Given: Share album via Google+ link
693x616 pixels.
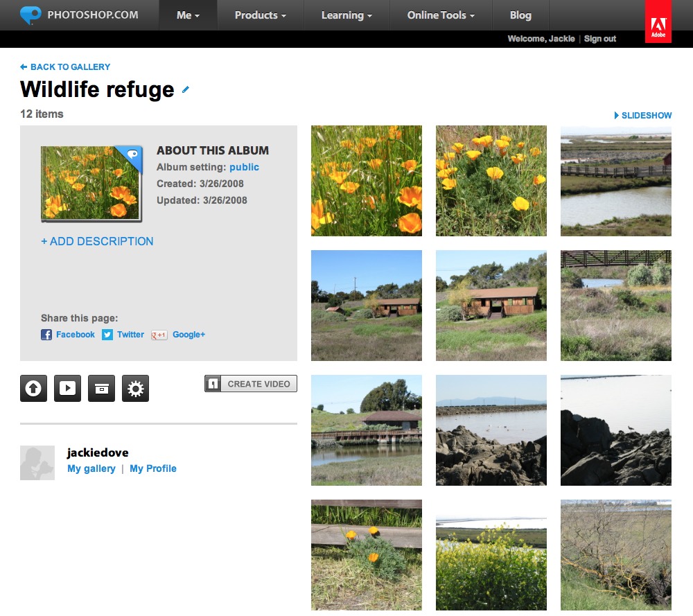Looking at the screenshot, I should click(188, 335).
